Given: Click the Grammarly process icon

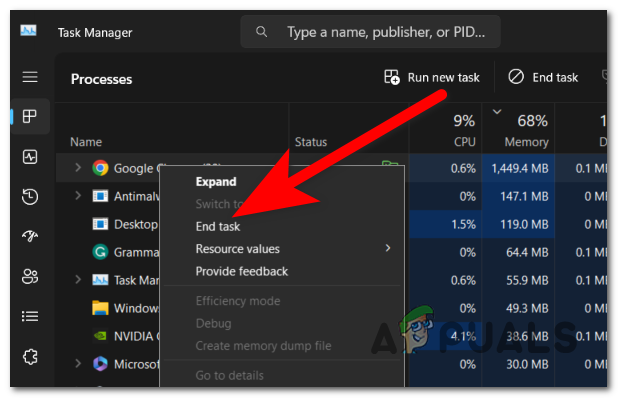Looking at the screenshot, I should tap(100, 252).
